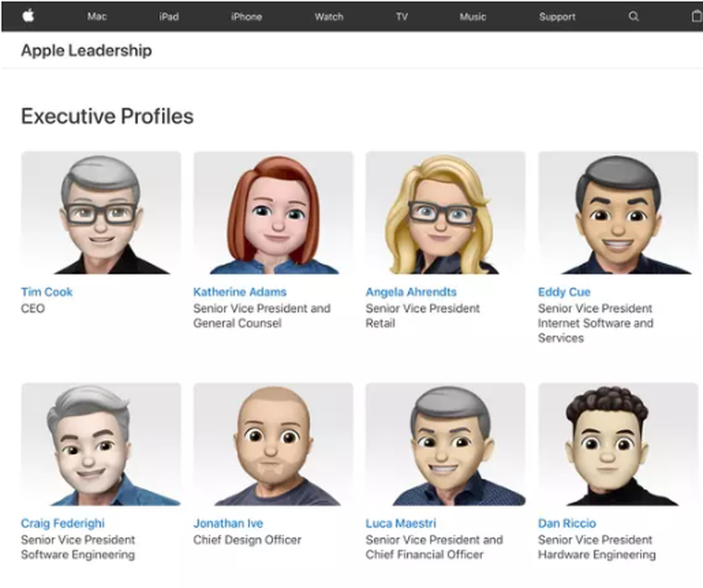Viewport: 703px width, 588px height.
Task: Click the Executive Profiles heading
Action: pos(107,116)
